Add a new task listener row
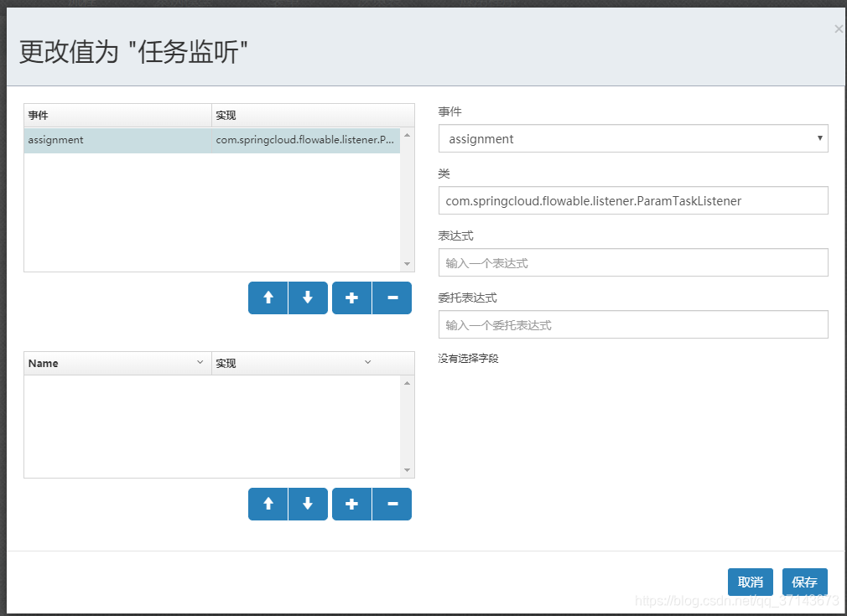This screenshot has width=847, height=616. pos(351,298)
